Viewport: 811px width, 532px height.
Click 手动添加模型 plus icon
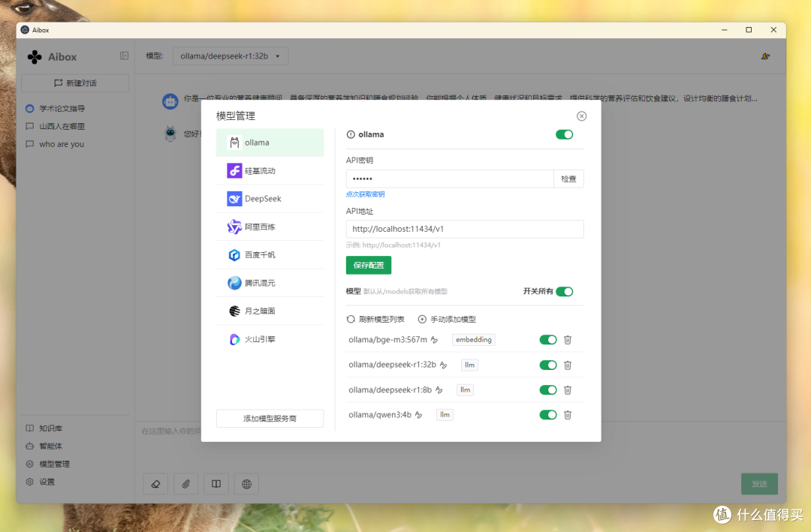pos(422,320)
